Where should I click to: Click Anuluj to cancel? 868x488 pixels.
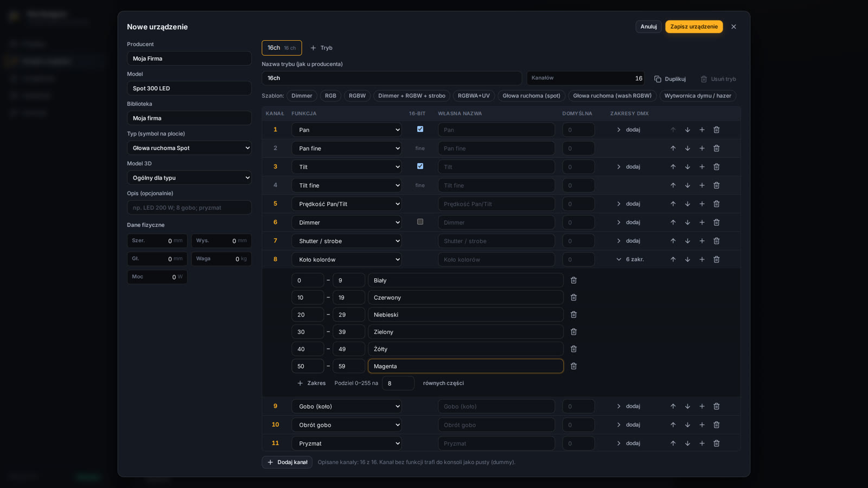(648, 27)
